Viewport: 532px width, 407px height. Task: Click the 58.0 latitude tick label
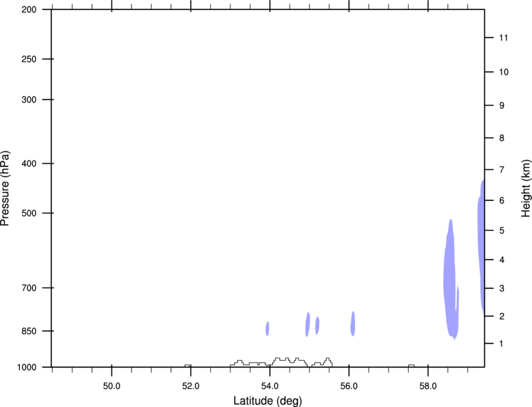(428, 386)
